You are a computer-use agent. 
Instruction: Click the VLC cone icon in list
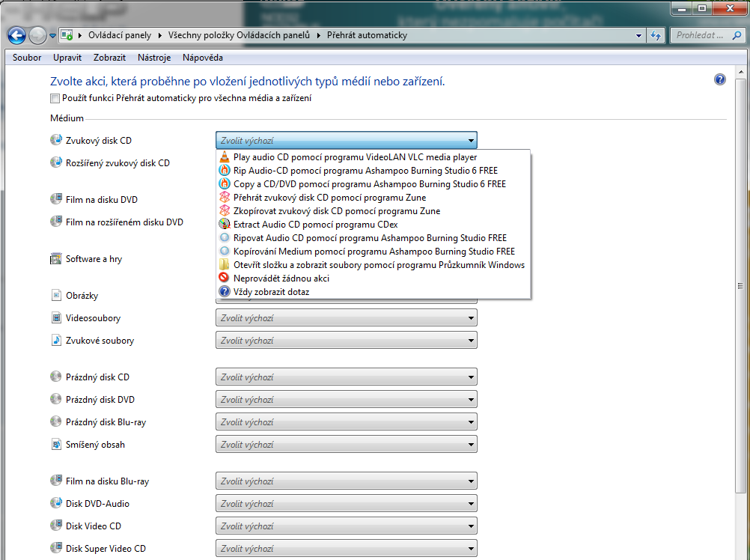tap(225, 156)
